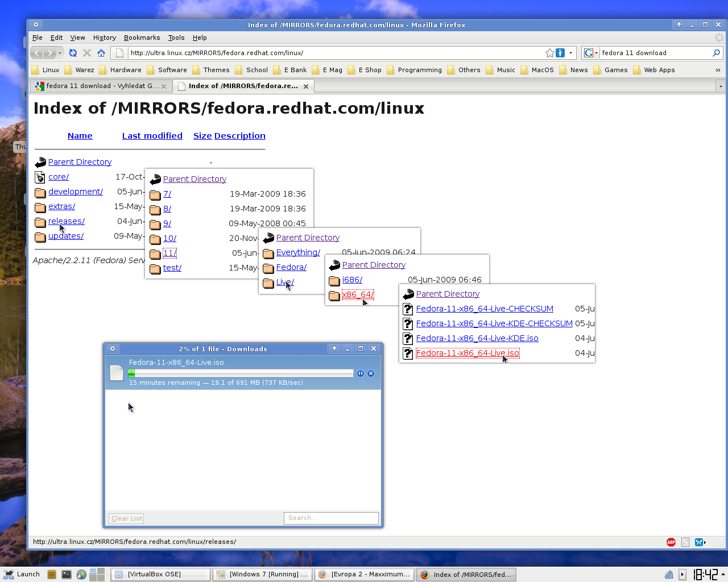The width and height of the screenshot is (728, 582).
Task: Expand the bookmarks toolbar overflow chevron
Action: [x=718, y=70]
